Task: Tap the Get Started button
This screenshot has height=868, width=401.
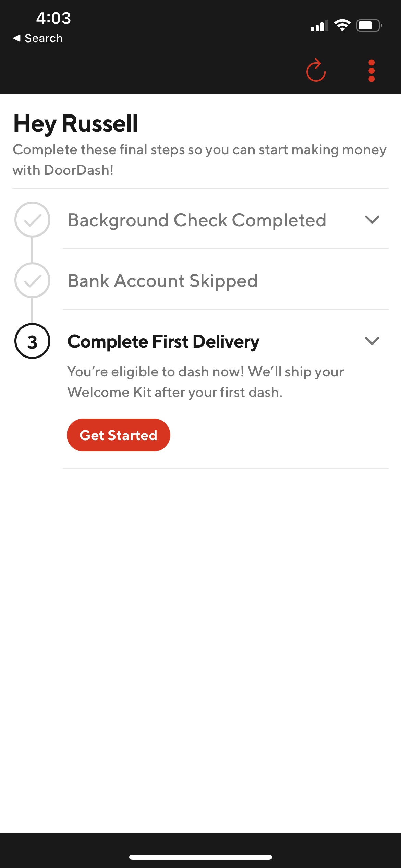Action: click(x=118, y=435)
